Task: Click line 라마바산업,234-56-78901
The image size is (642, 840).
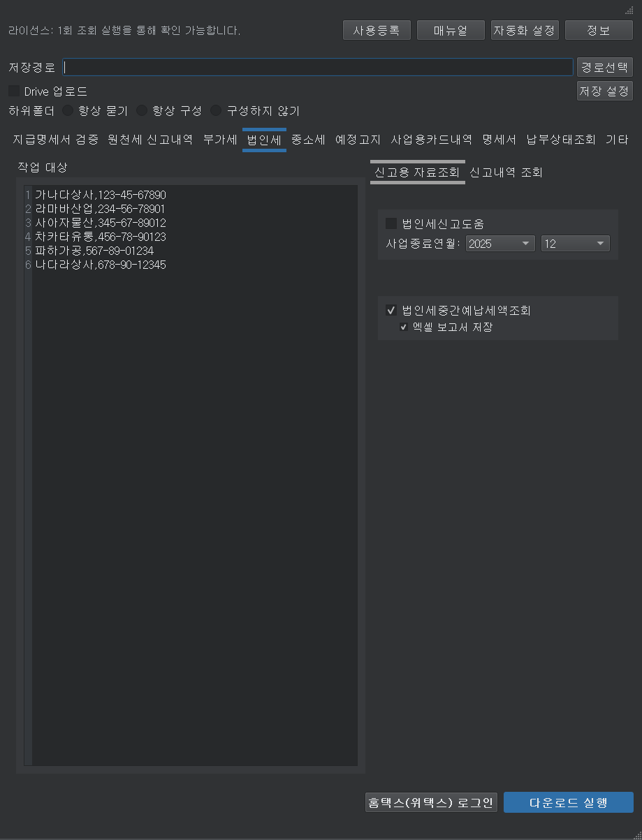Action: pos(100,209)
